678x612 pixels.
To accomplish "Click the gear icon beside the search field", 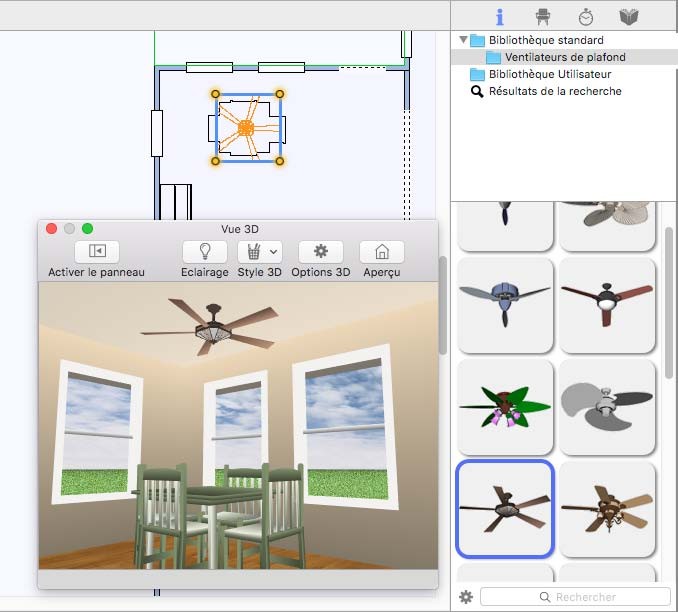I will [x=465, y=597].
